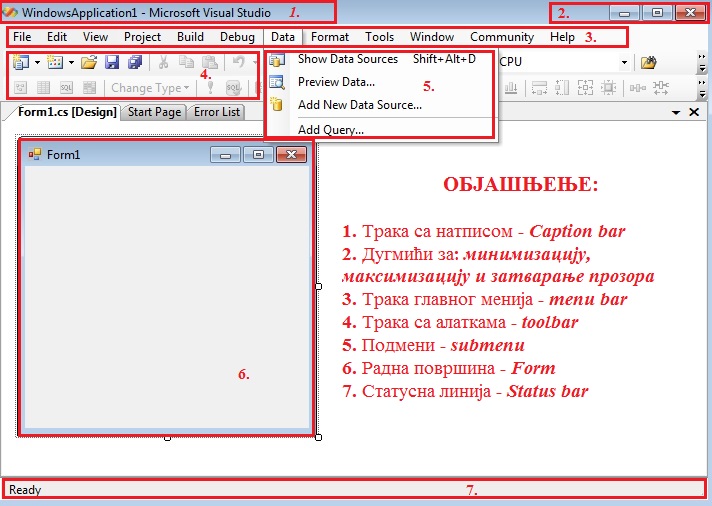Viewport: 712px width, 506px height.
Task: Click the Make Same Size icon
Action: point(585,88)
